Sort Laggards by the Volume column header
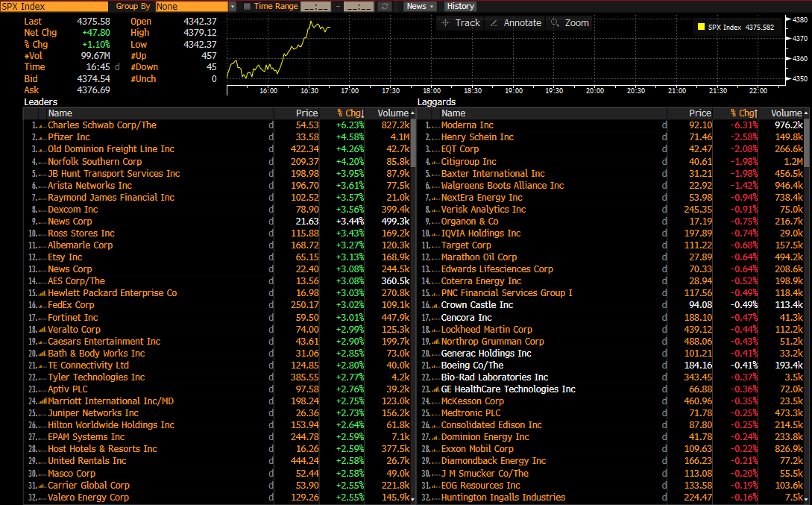Viewport: 812px width, 505px height. pyautogui.click(x=786, y=113)
